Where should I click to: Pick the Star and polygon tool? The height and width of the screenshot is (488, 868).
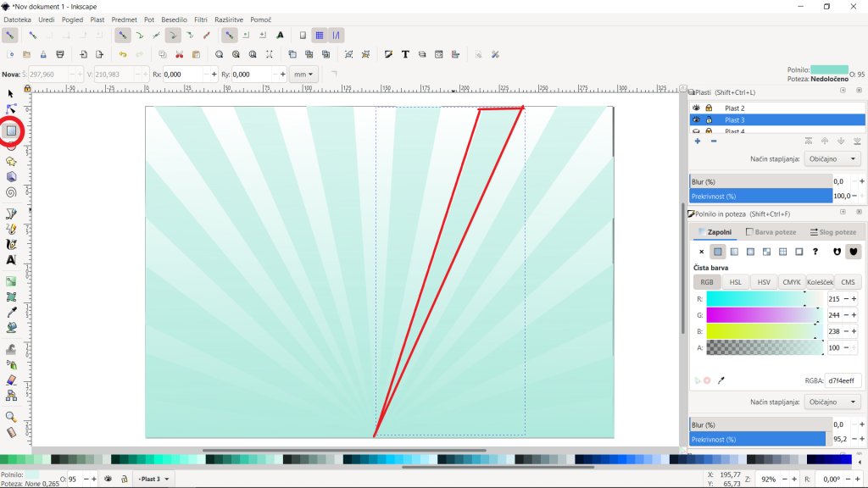(10, 162)
